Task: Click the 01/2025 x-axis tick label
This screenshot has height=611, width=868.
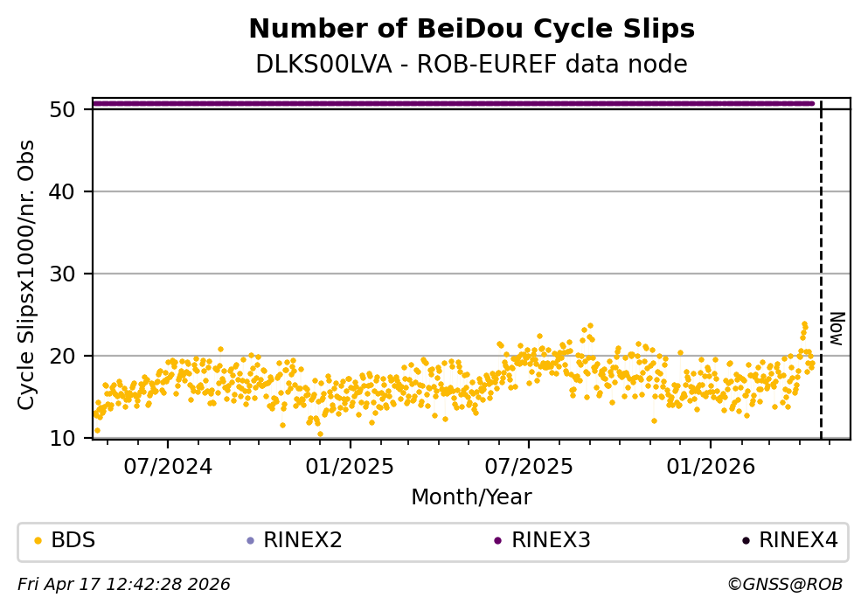Action: (349, 467)
